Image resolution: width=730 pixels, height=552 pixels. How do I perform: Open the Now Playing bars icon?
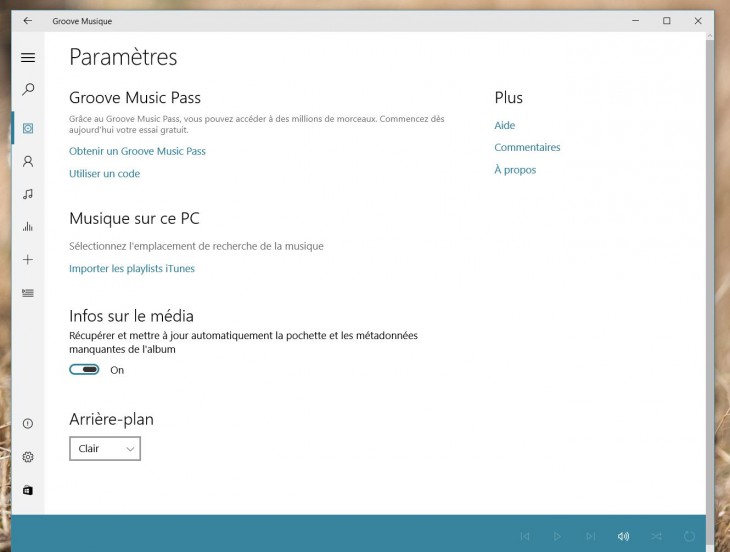click(28, 227)
